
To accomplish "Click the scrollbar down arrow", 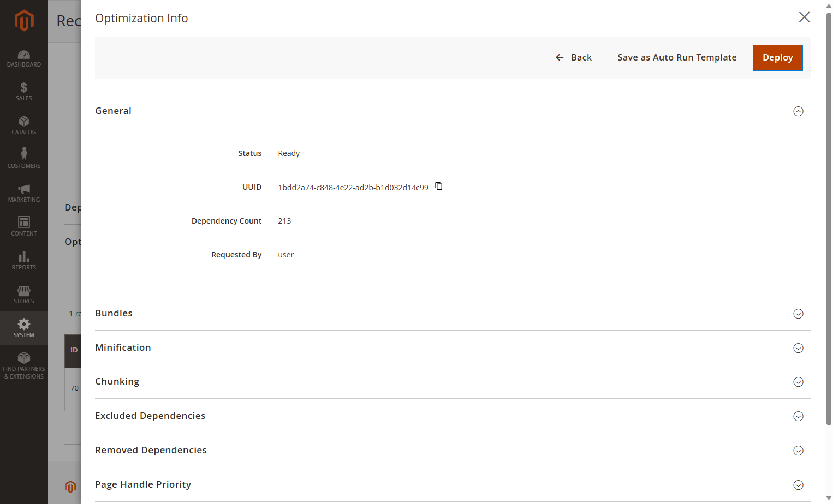I will tap(829, 498).
